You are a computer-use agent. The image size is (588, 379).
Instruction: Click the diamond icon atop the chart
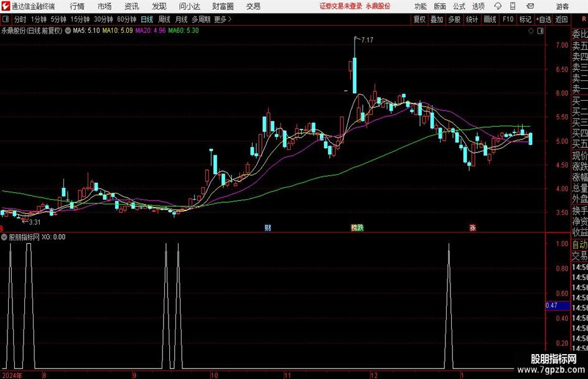(x=531, y=31)
